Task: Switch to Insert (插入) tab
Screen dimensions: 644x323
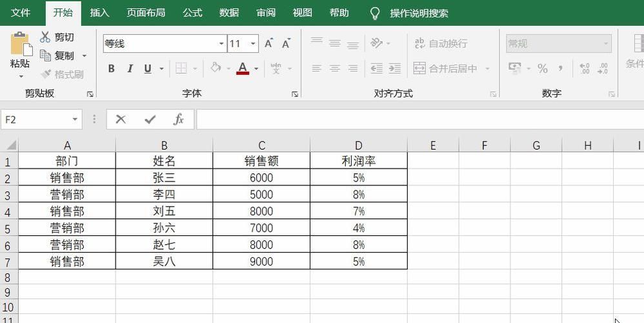Action: click(x=99, y=13)
